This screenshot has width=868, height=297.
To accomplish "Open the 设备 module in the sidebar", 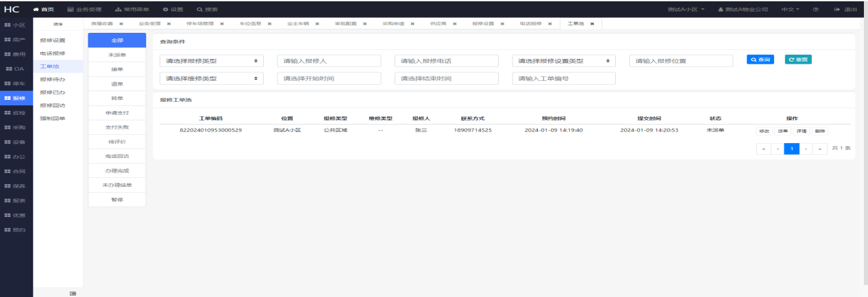I will coord(16,142).
